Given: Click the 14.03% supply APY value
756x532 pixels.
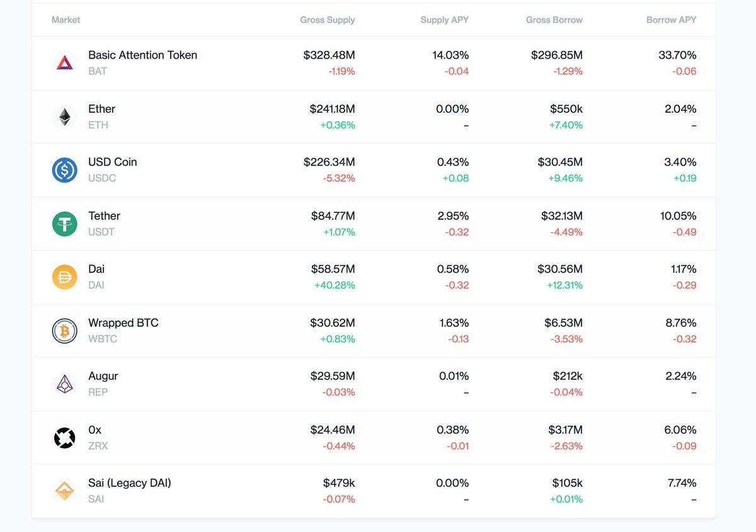Looking at the screenshot, I should 450,55.
